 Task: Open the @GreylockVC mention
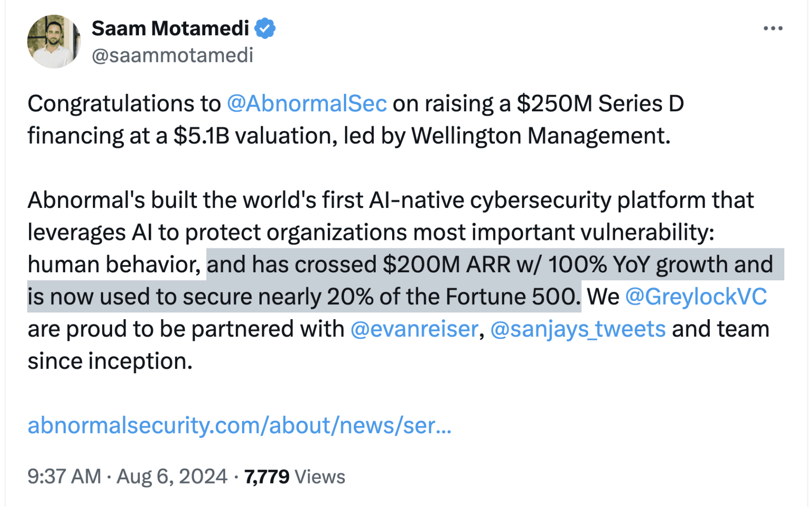(x=696, y=297)
